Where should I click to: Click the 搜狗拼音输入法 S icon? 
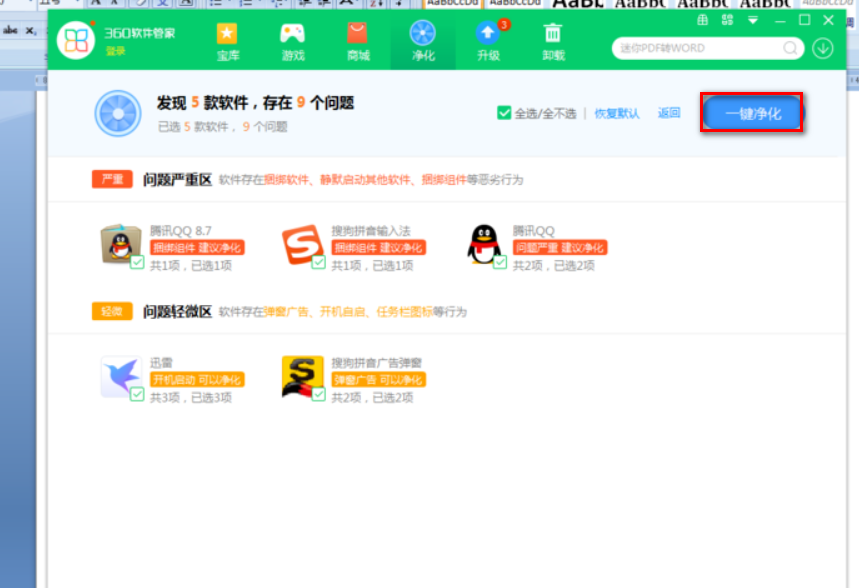point(302,244)
